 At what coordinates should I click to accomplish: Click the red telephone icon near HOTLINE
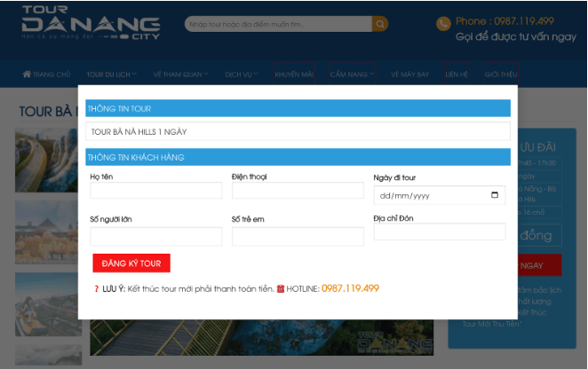pos(281,289)
